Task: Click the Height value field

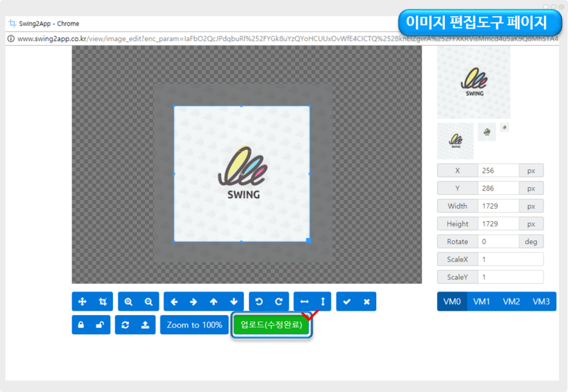Action: point(498,223)
